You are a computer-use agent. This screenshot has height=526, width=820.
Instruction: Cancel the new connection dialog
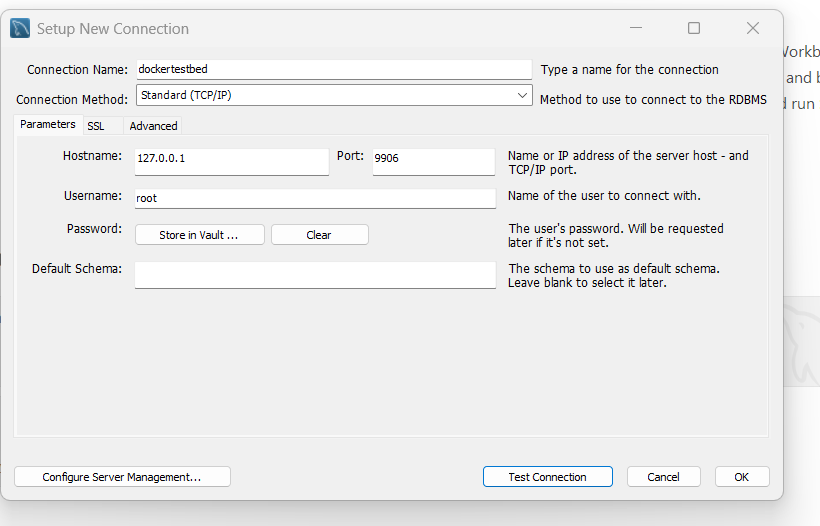pyautogui.click(x=664, y=477)
